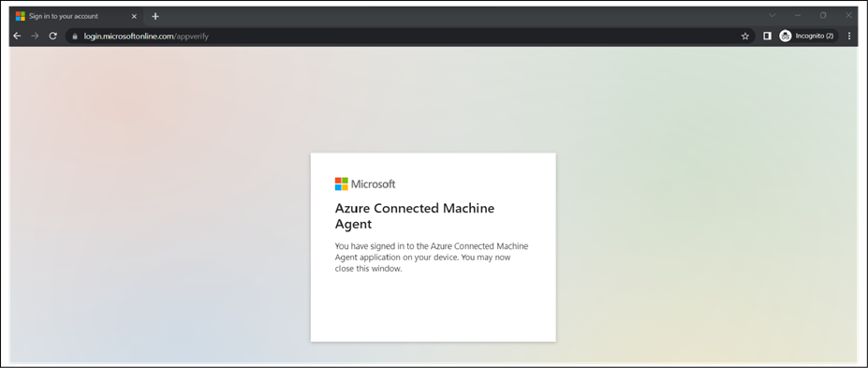Screen dimensions: 868x368
Task: Maximize the browser window
Action: pyautogui.click(x=823, y=16)
